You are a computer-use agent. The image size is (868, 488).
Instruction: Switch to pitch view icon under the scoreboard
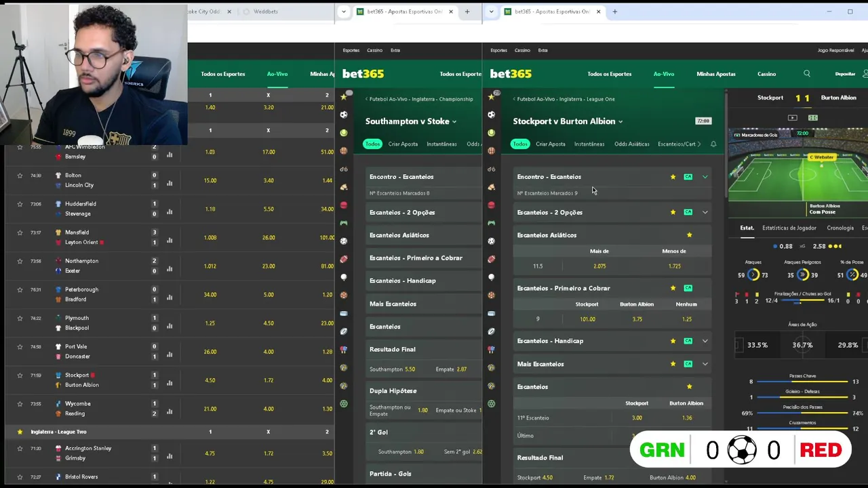(813, 118)
